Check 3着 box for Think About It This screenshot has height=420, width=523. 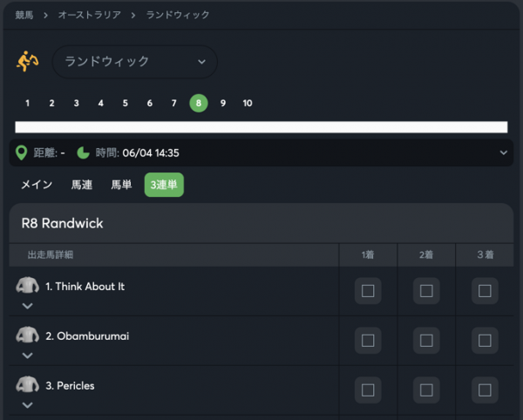tap(485, 291)
